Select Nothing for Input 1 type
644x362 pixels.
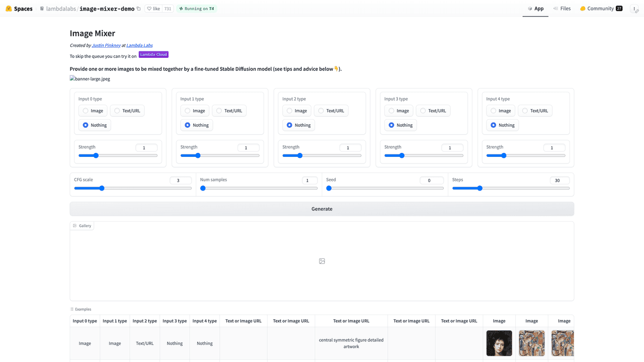[x=197, y=125]
